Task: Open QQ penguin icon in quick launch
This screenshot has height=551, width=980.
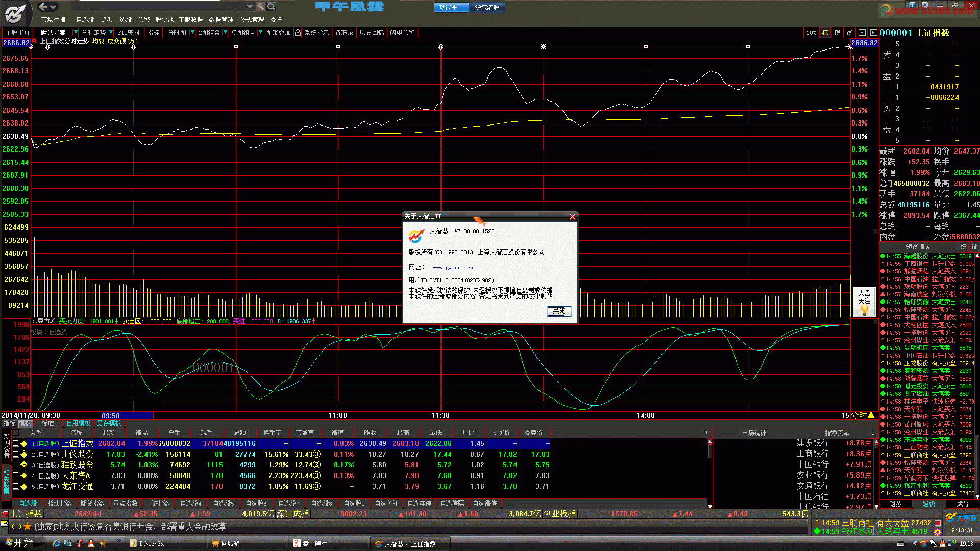Action: pyautogui.click(x=91, y=544)
